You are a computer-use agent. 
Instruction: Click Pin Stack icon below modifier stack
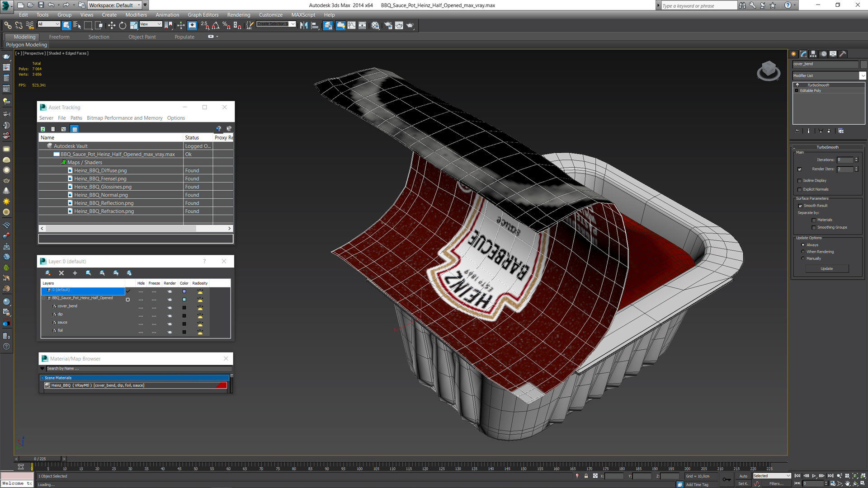pyautogui.click(x=797, y=131)
